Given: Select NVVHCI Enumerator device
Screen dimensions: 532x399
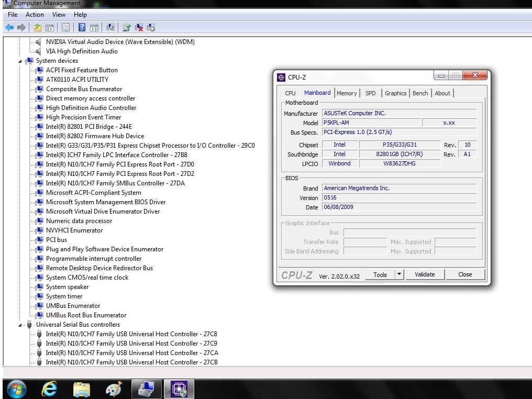Looking at the screenshot, I should [74, 230].
